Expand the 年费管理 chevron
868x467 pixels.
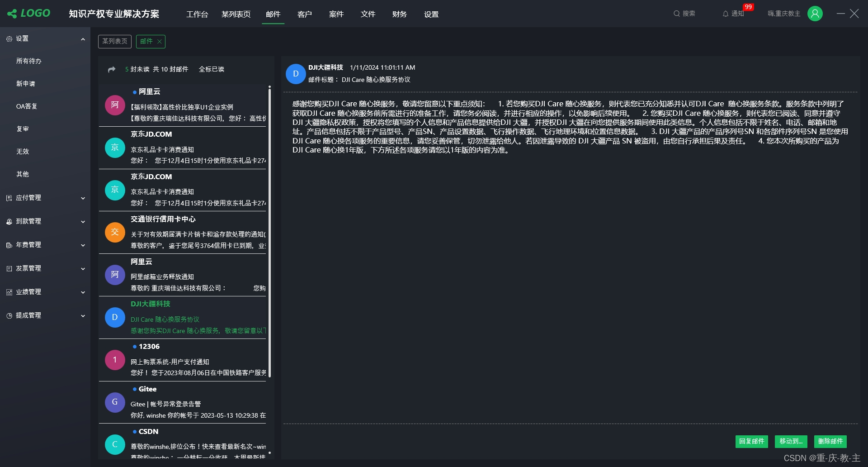pos(83,245)
